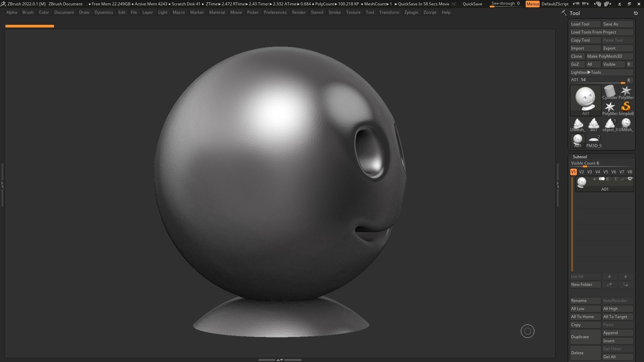Shift menus left with striped arrow icon
The height and width of the screenshot is (362, 644).
576,4
